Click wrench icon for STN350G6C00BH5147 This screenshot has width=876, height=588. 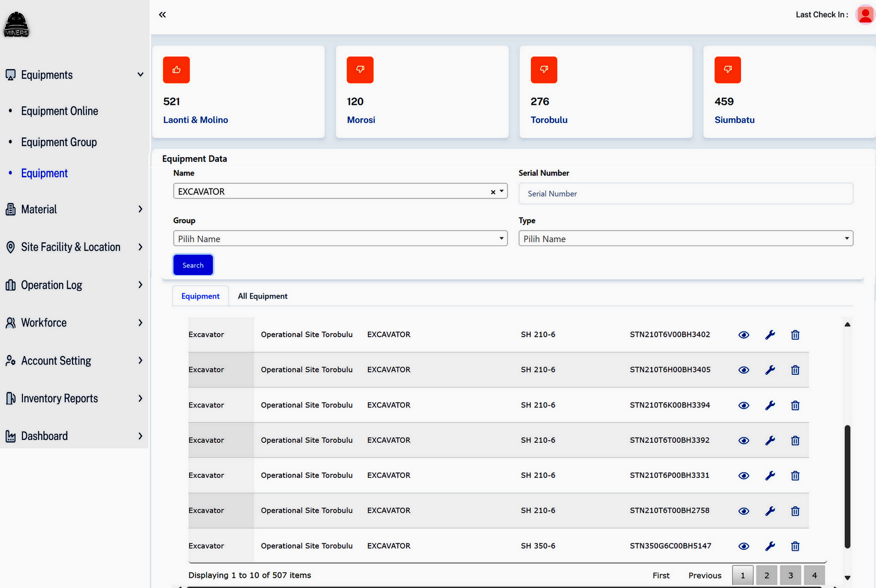point(770,546)
